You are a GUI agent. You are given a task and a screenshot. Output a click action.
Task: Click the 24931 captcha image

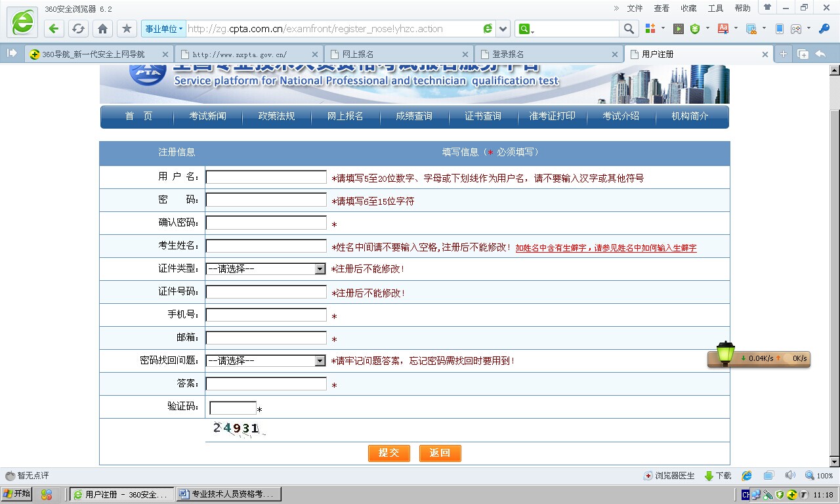(x=238, y=429)
